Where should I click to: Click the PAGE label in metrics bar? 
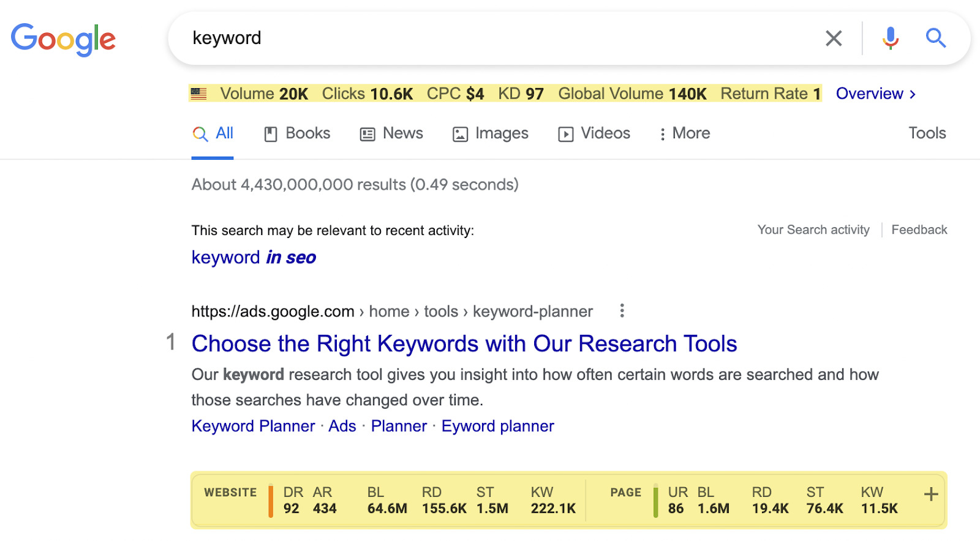(x=626, y=493)
